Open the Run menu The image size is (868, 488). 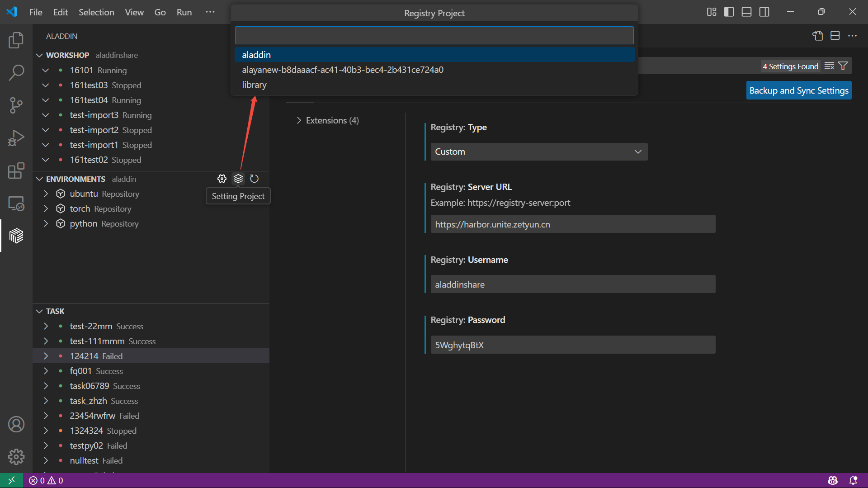pyautogui.click(x=184, y=12)
